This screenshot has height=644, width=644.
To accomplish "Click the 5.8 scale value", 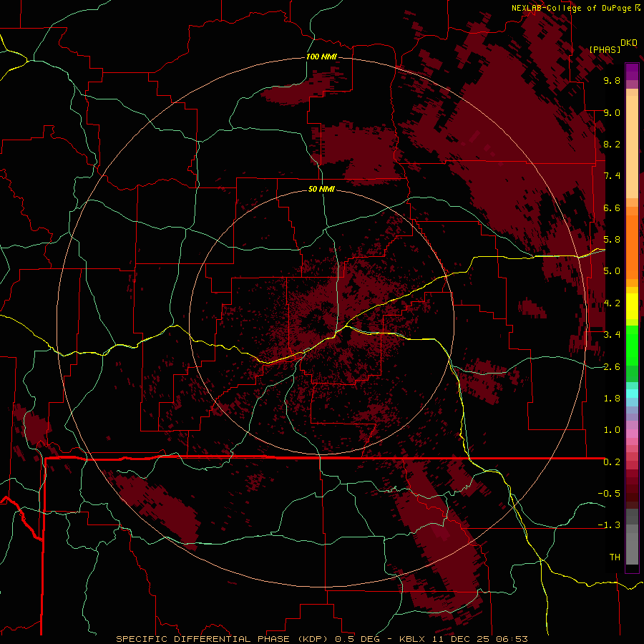I will point(612,240).
